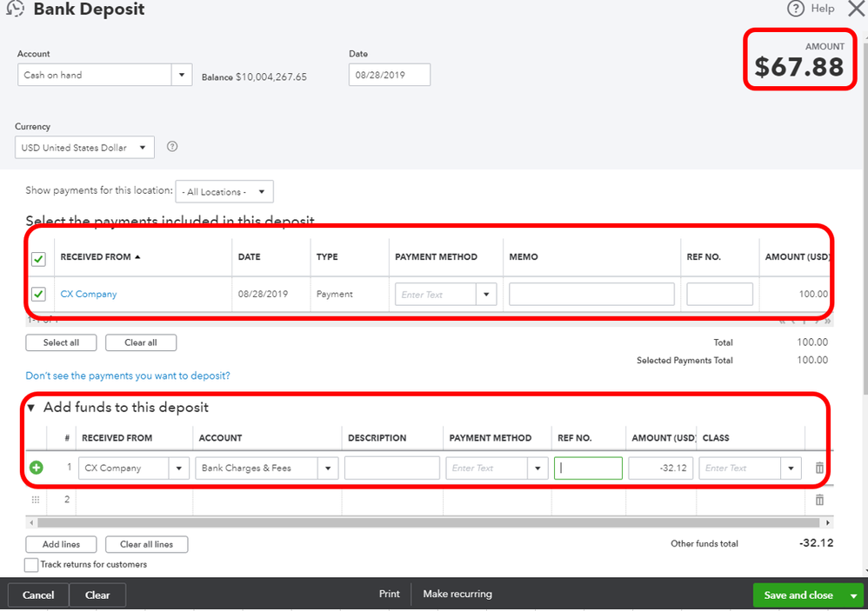Image resolution: width=868 pixels, height=611 pixels.
Task: Open recent transactions clock icon beside Bank Deposit
Action: click(x=15, y=9)
